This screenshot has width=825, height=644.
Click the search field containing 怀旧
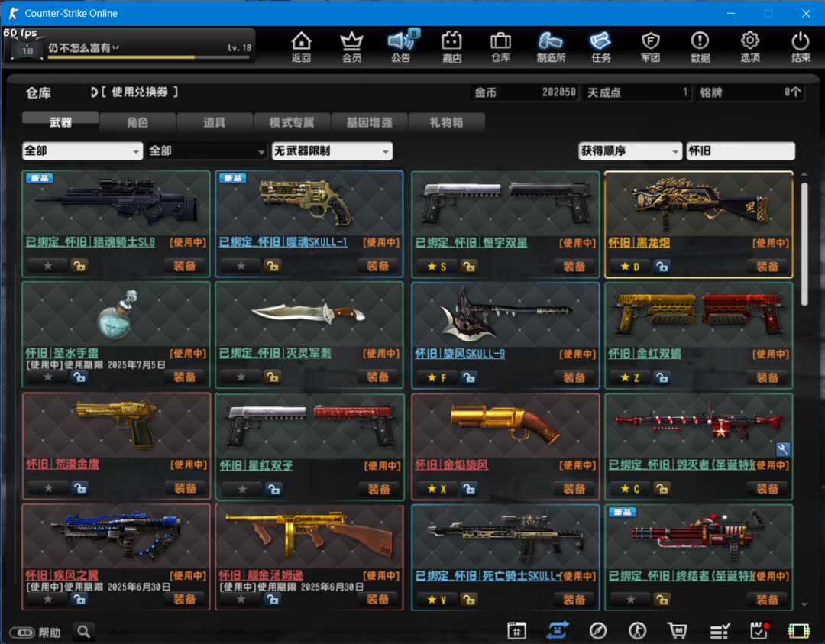(x=740, y=151)
